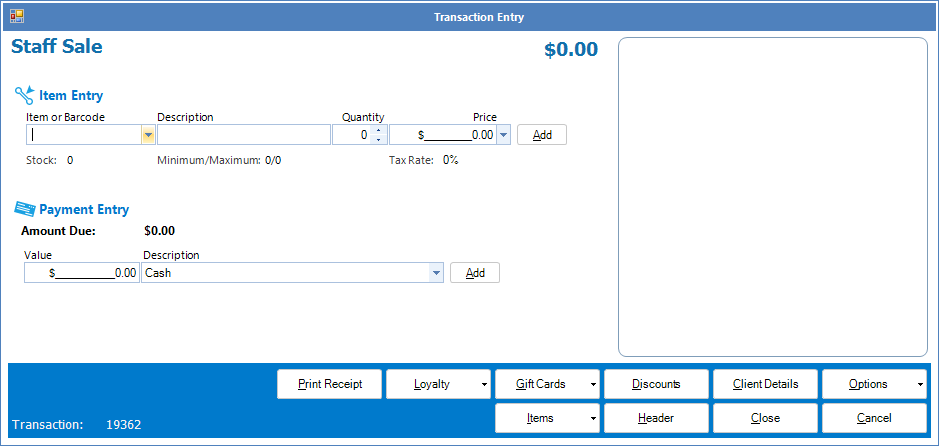Click the application icon in title bar
The image size is (939, 446).
17,16
